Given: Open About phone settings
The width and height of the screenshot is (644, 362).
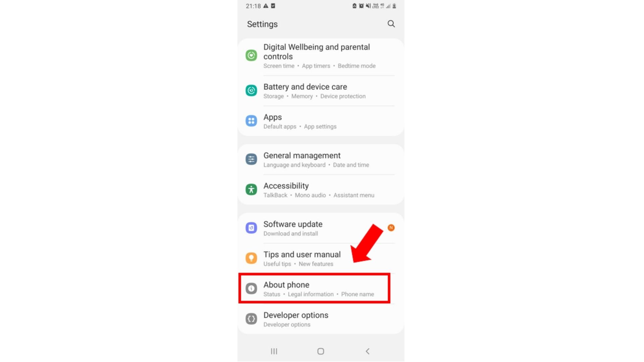Looking at the screenshot, I should coord(315,289).
